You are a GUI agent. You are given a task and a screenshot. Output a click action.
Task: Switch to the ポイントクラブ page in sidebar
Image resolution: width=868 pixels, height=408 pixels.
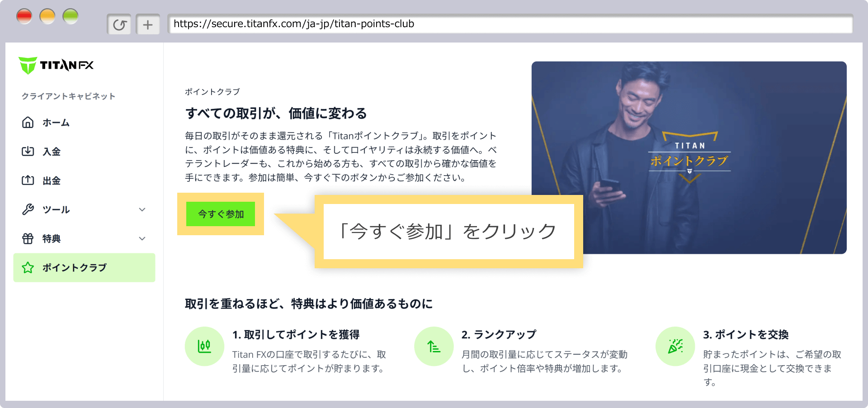pos(74,267)
